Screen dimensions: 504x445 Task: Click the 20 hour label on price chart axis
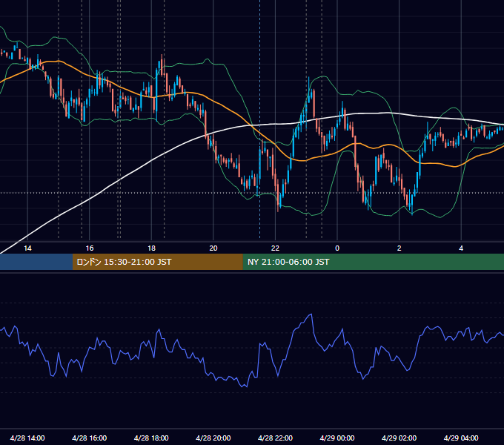213,248
